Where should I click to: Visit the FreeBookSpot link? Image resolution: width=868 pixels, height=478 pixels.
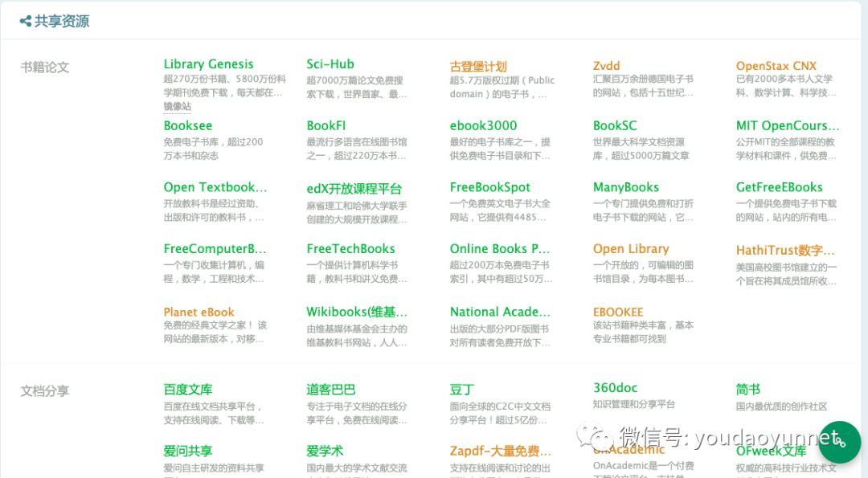pyautogui.click(x=489, y=187)
